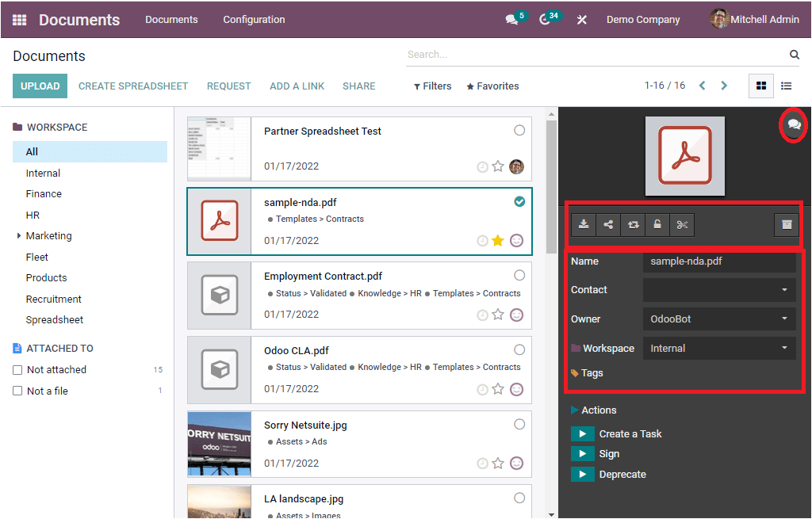Image resolution: width=812 pixels, height=519 pixels.
Task: Open the Owner dropdown showing OdooBot
Action: (719, 319)
